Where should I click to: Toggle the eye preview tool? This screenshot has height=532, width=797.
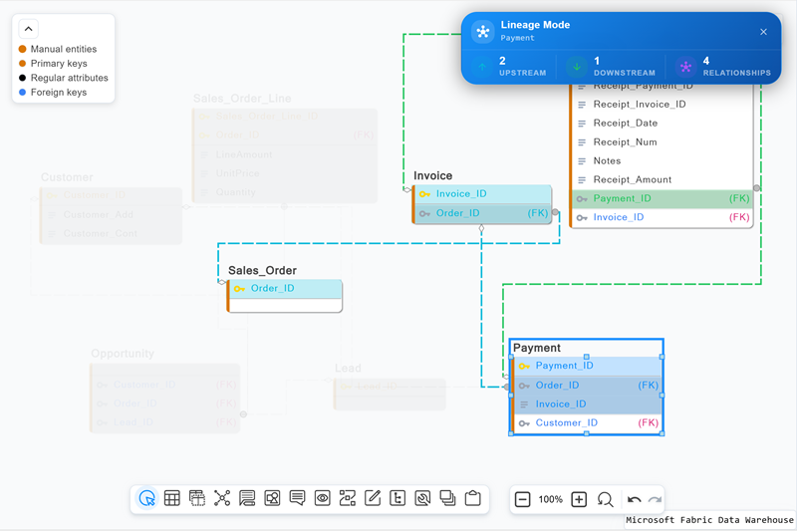(x=322, y=498)
